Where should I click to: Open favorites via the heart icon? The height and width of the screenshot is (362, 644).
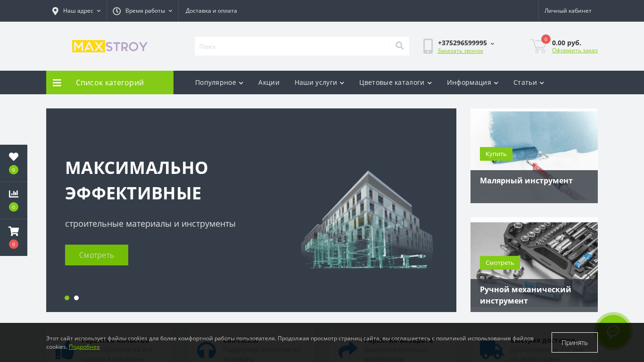14,157
